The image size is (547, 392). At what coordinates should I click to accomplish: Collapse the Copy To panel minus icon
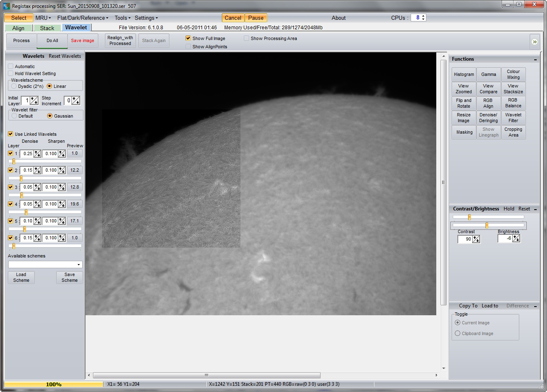point(535,306)
